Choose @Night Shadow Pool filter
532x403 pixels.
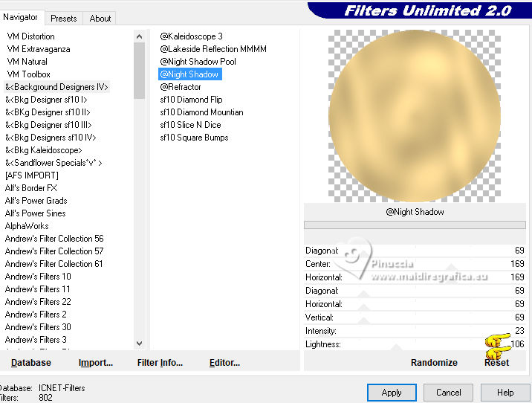[198, 62]
